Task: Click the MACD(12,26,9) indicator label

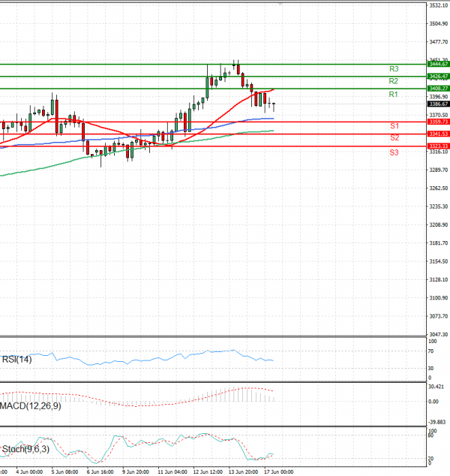Action: [30, 406]
